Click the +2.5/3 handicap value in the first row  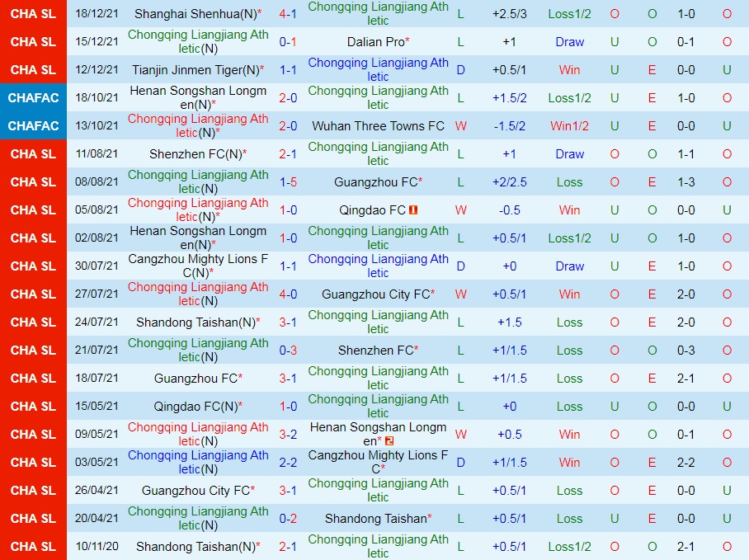click(510, 13)
